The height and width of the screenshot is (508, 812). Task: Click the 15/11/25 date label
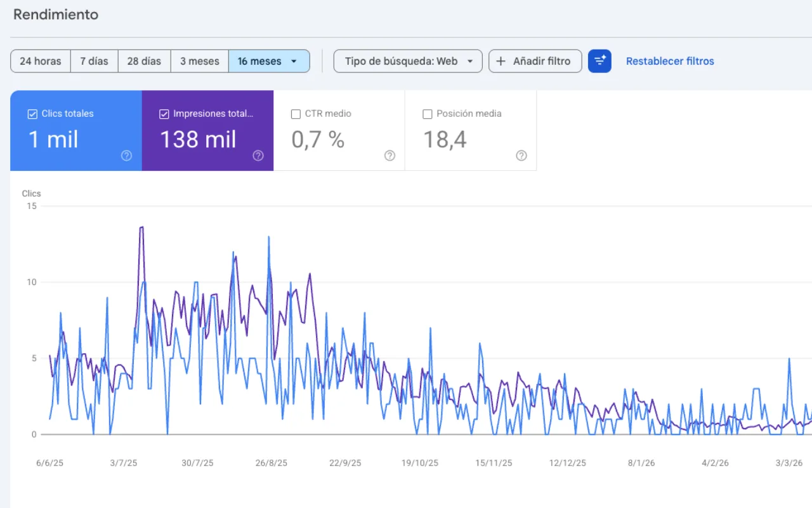coord(494,463)
